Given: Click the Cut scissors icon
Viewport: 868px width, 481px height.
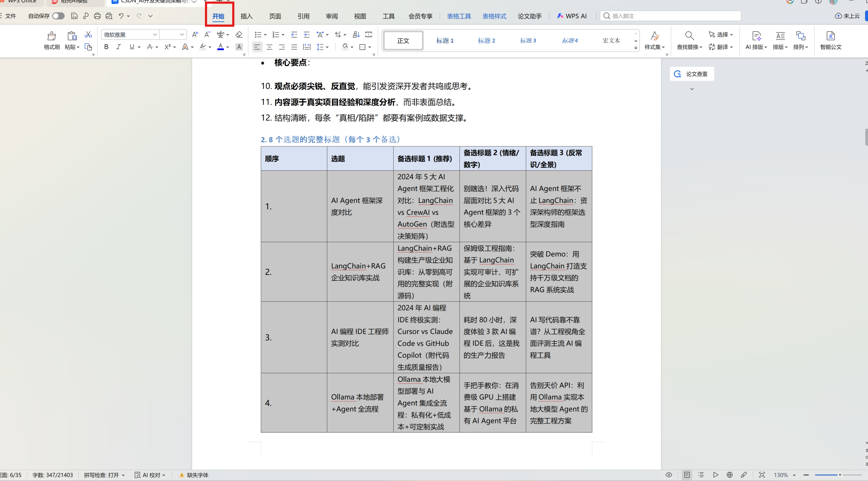Looking at the screenshot, I should pyautogui.click(x=88, y=34).
